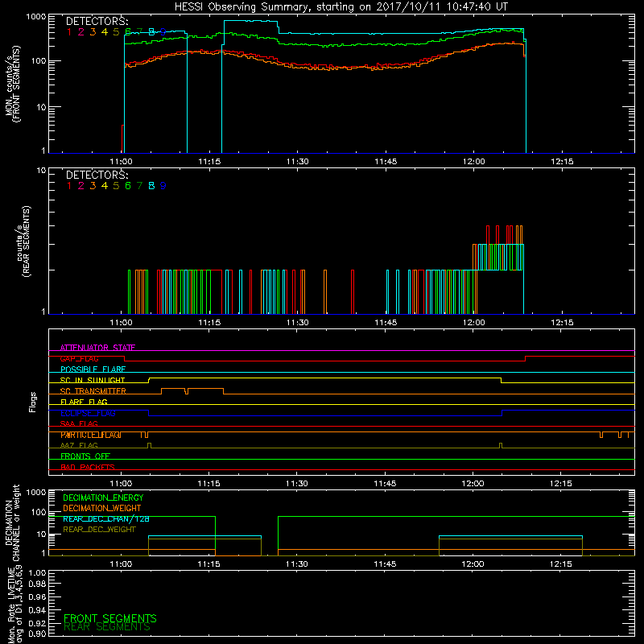Select detector 3 in rear segments legend

[x=93, y=186]
